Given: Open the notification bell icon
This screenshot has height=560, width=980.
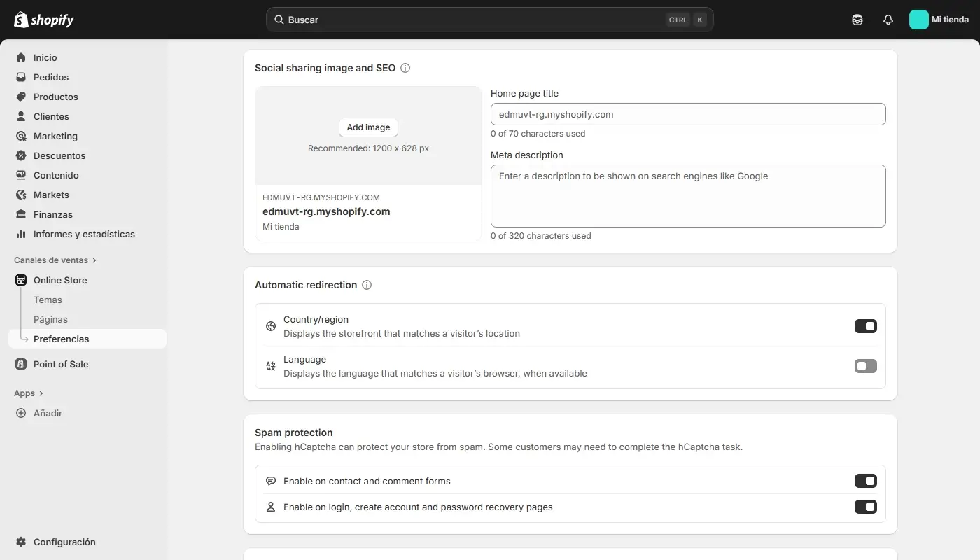Looking at the screenshot, I should click(x=888, y=20).
